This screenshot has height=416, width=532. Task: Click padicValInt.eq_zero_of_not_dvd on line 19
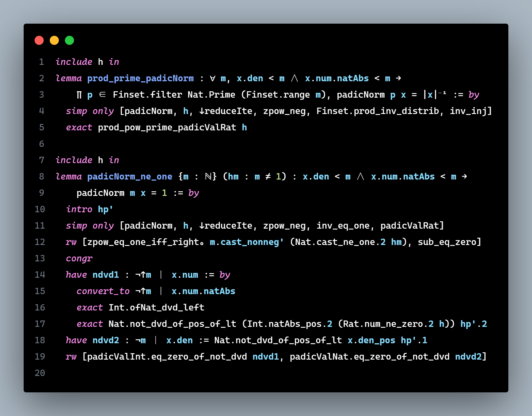pos(167,357)
